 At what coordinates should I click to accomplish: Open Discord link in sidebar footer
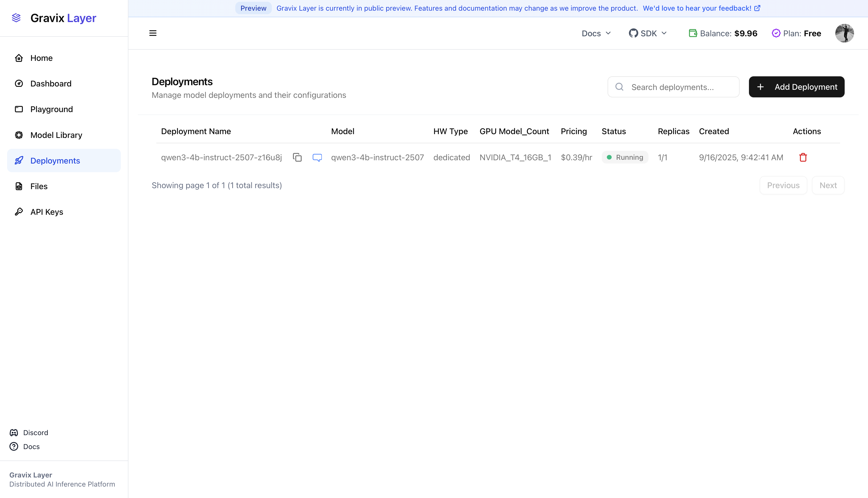pos(35,433)
